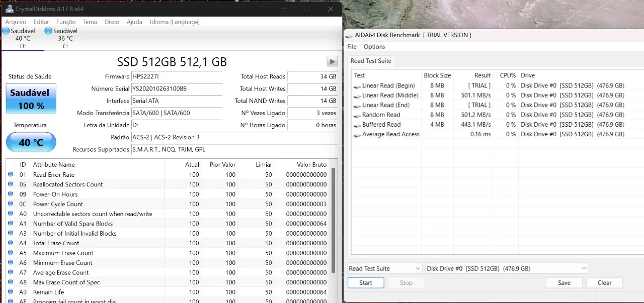Viewport: 644px width, 303px height.
Task: Click status dot for Reallocated Sectors Count
Action: pos(11,184)
